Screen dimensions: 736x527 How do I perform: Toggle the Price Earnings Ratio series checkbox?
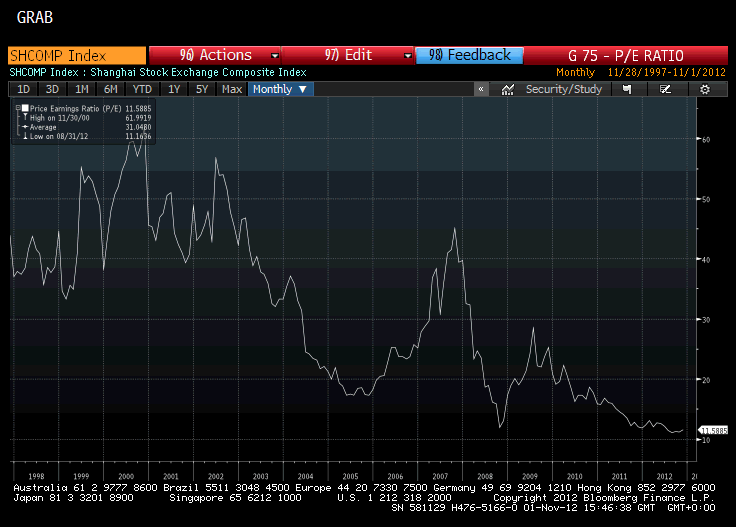(25, 108)
